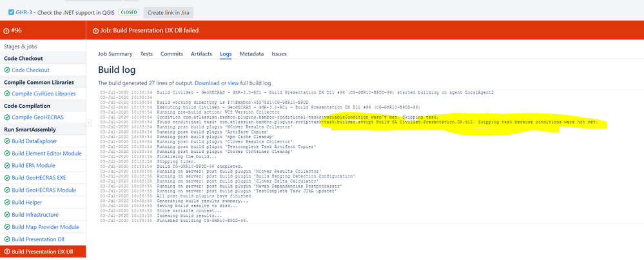Image resolution: width=644 pixels, height=260 pixels.
Task: Click the CLOSED status badge
Action: pyautogui.click(x=129, y=12)
